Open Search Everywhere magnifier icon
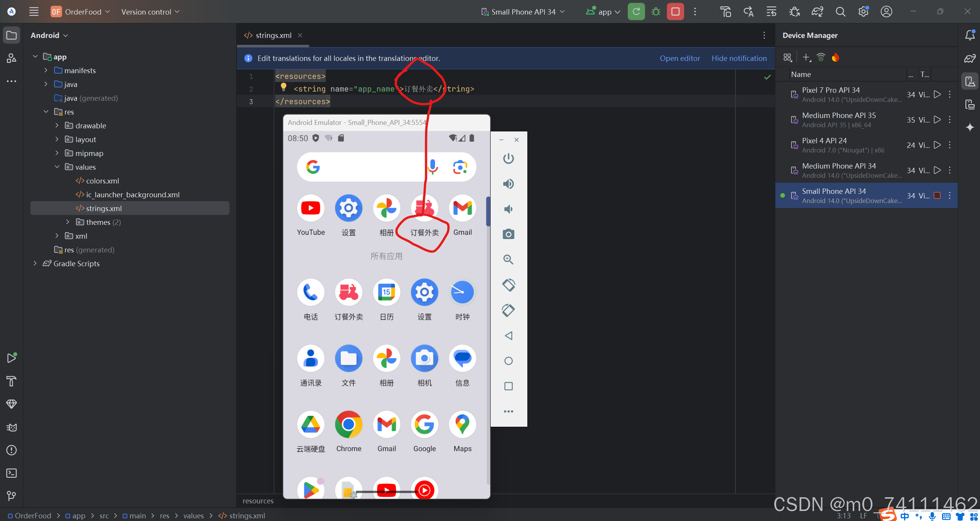This screenshot has width=980, height=521. click(840, 11)
